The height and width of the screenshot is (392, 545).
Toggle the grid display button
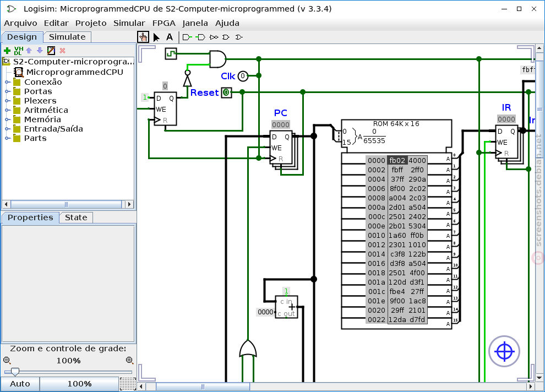coord(128,384)
